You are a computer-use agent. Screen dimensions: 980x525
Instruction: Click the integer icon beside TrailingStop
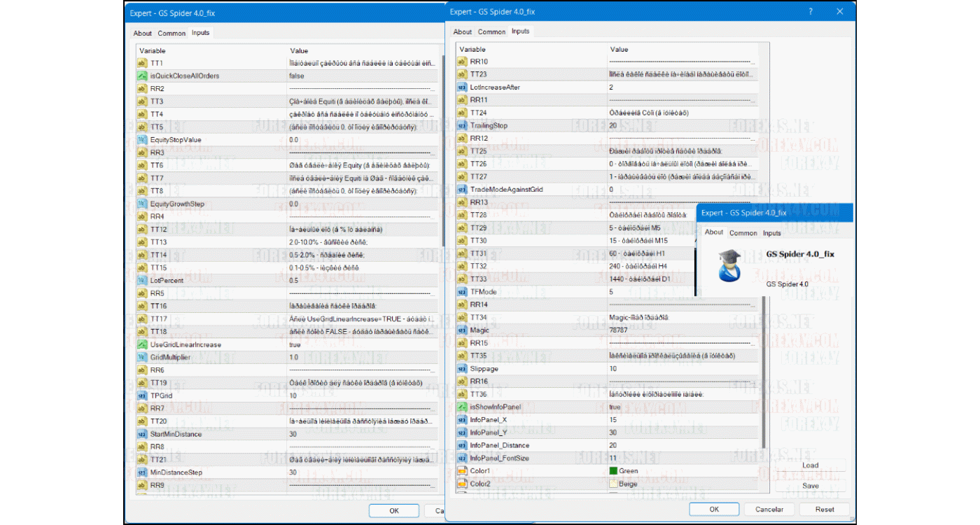coord(461,126)
